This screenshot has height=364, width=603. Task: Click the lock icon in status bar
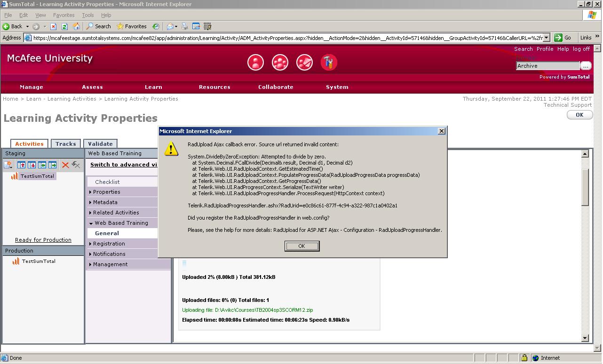[524, 358]
